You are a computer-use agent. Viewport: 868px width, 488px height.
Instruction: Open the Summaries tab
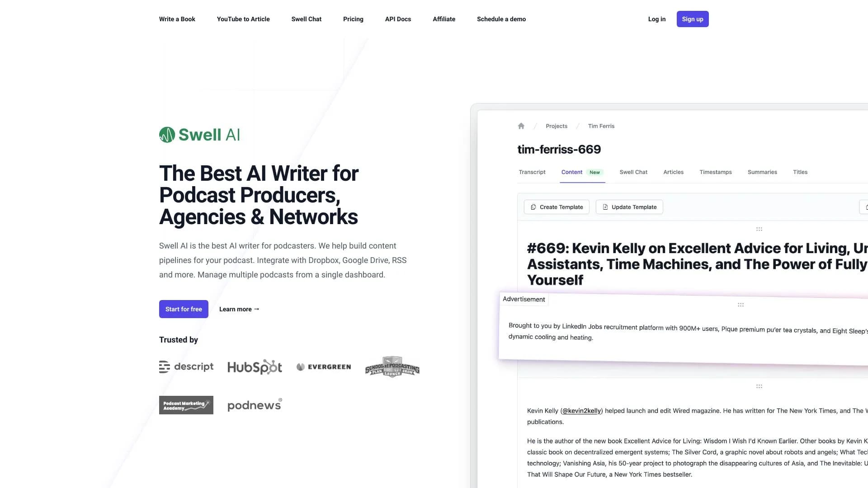(762, 172)
